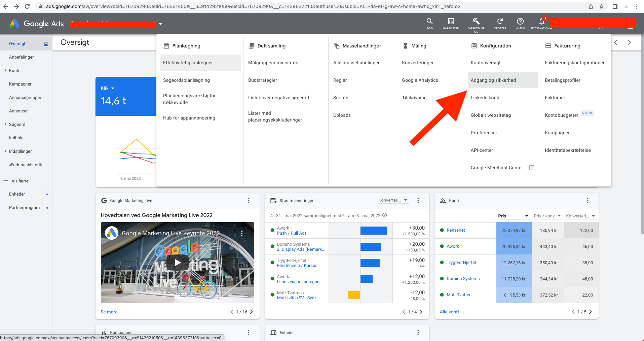Open the account selector dropdown arrow
Screen dimensions: 644x341
(160, 24)
